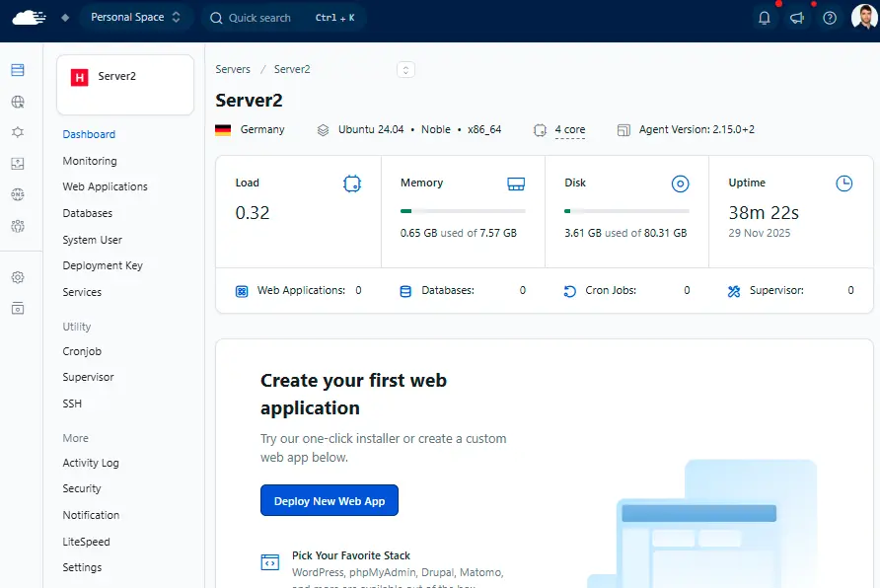Open the Activity Log link
The width and height of the screenshot is (880, 588).
click(91, 463)
